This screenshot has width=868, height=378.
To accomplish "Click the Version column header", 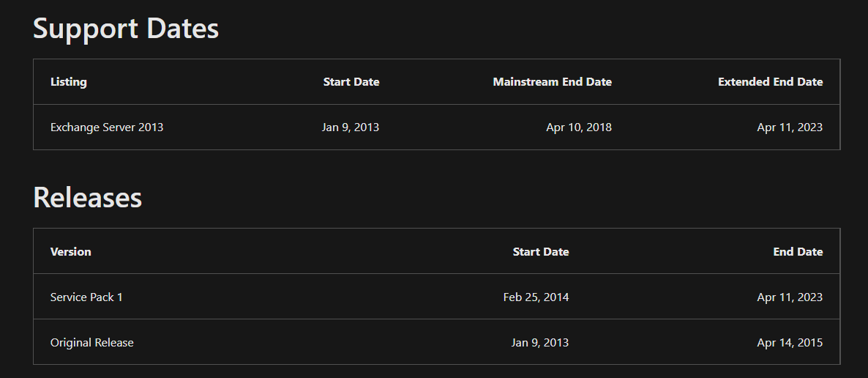I will [x=71, y=251].
